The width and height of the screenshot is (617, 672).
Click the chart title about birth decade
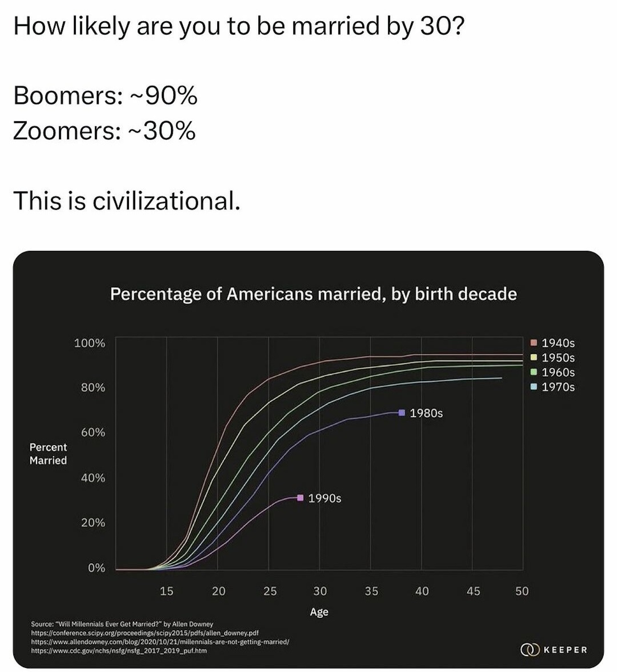[313, 294]
